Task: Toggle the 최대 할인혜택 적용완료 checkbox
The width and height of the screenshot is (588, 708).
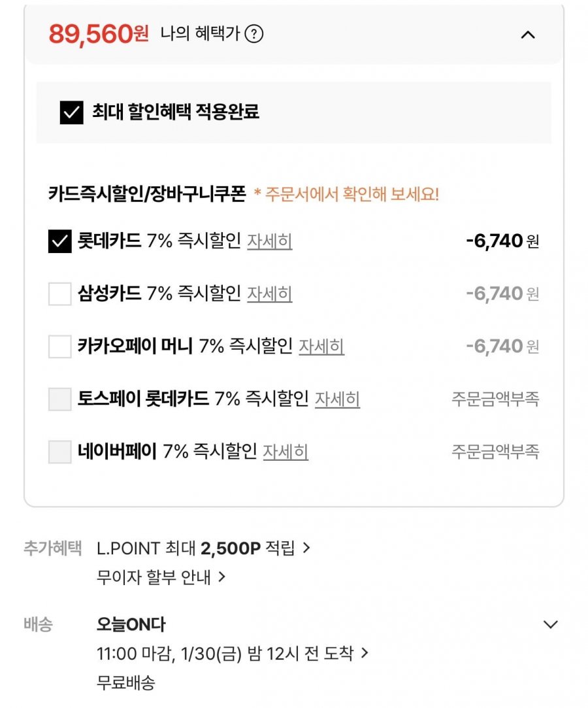Action: click(x=72, y=112)
